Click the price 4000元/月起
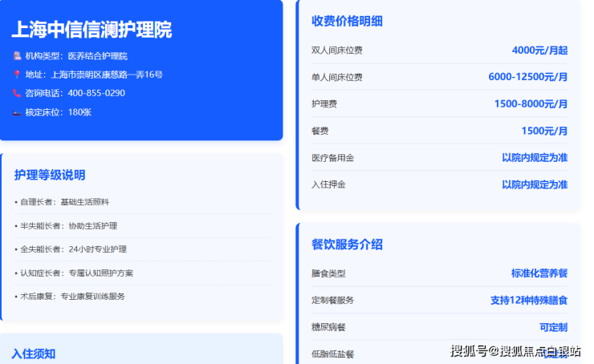594x364 pixels. [x=539, y=51]
